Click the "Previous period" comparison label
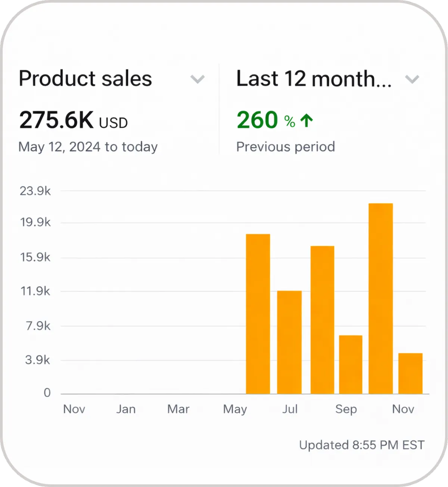 tap(286, 147)
